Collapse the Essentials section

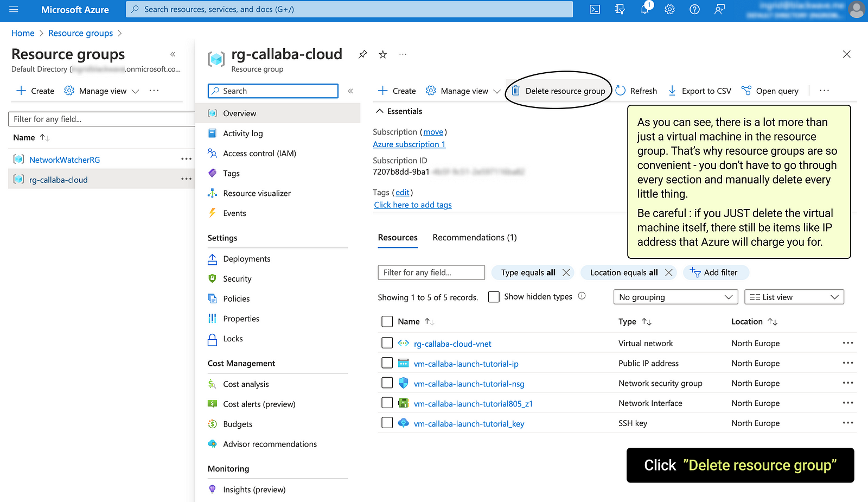click(399, 111)
